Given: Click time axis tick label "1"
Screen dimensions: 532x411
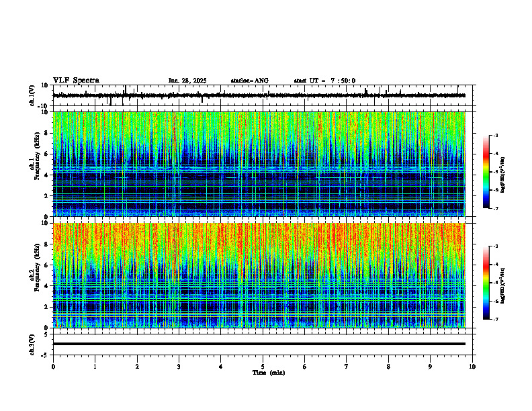Looking at the screenshot, I should pos(95,367).
